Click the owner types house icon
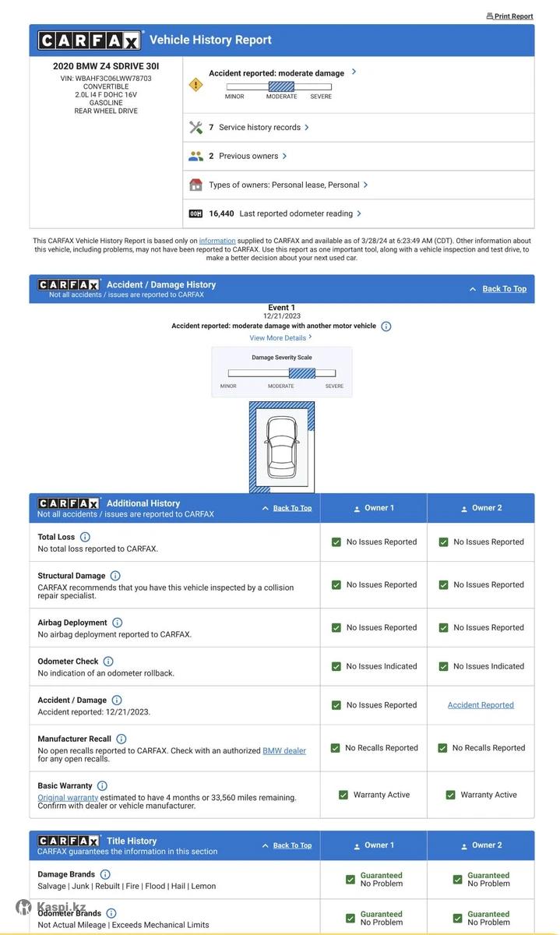This screenshot has height=935, width=560. [195, 185]
